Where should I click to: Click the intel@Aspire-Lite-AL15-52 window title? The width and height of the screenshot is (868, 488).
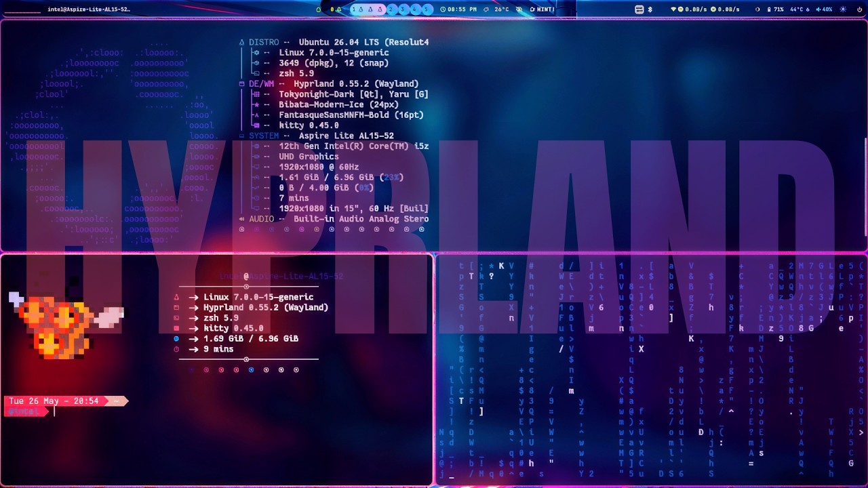click(x=88, y=9)
